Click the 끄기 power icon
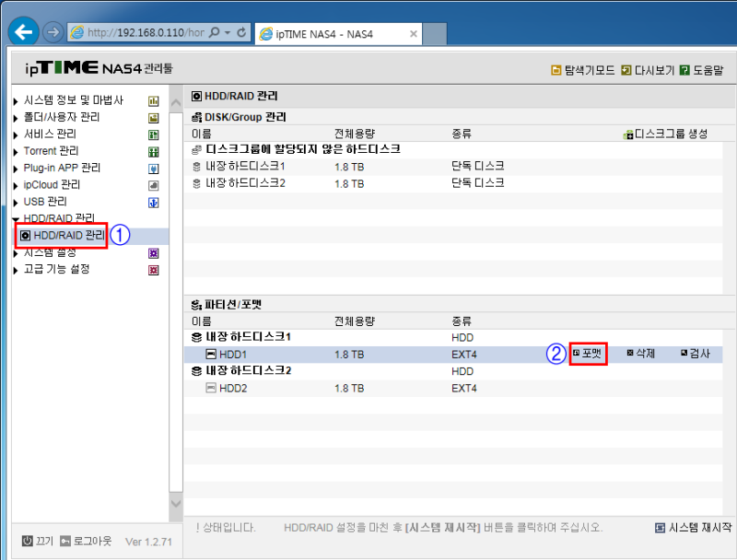This screenshot has height=560, width=737. [x=27, y=542]
